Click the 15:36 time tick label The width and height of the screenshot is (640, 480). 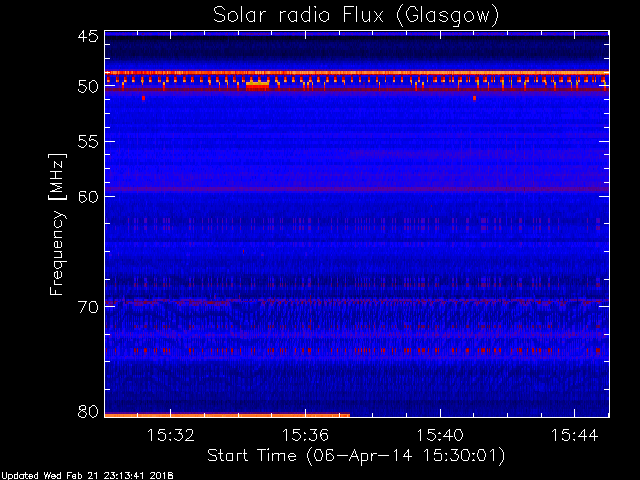(305, 435)
